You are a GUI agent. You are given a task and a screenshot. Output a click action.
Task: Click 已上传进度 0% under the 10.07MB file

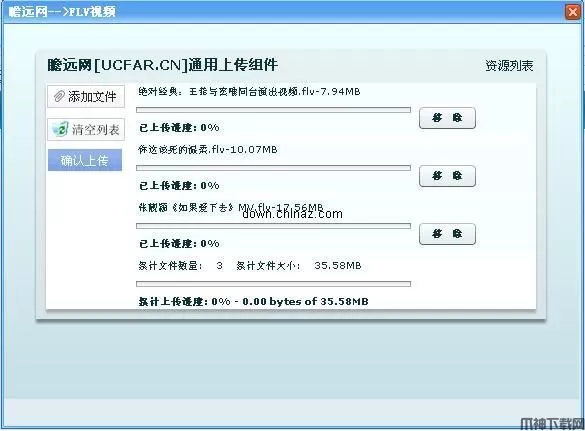(179, 185)
